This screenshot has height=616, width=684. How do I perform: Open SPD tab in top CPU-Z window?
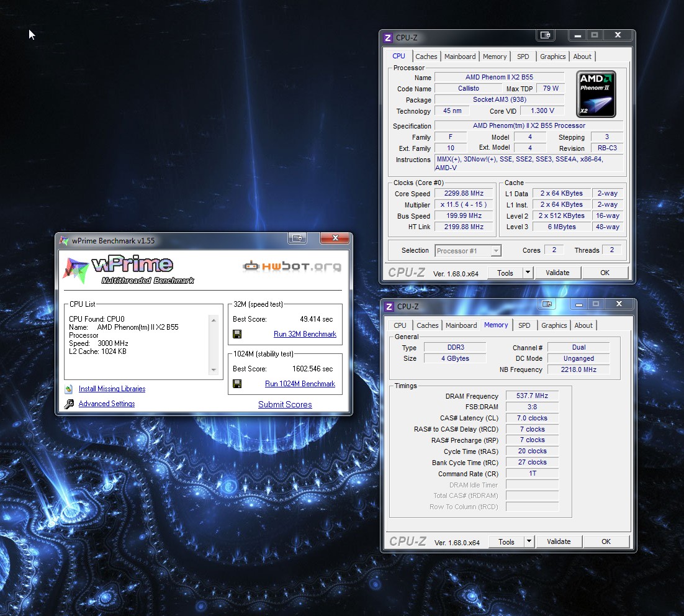(523, 57)
